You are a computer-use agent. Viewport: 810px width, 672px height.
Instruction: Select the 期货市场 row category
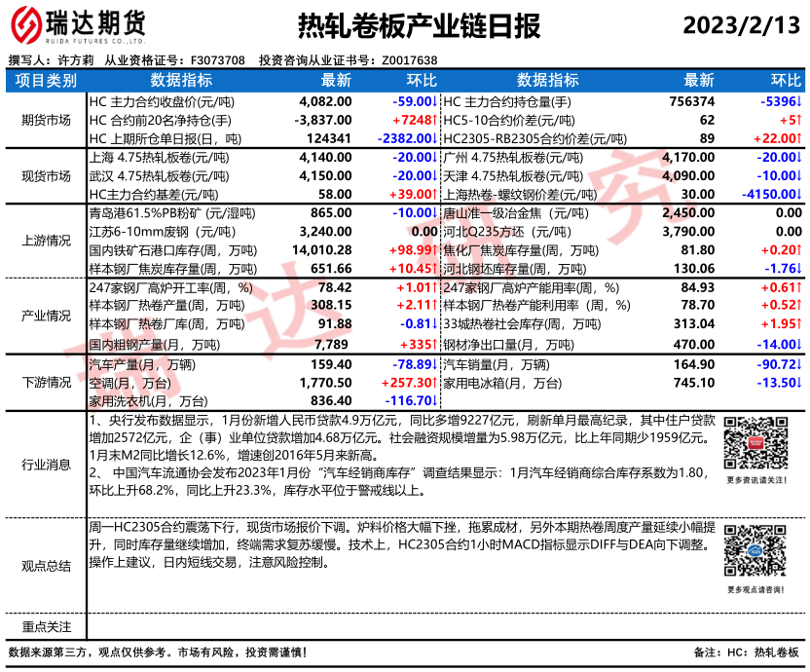[x=45, y=120]
